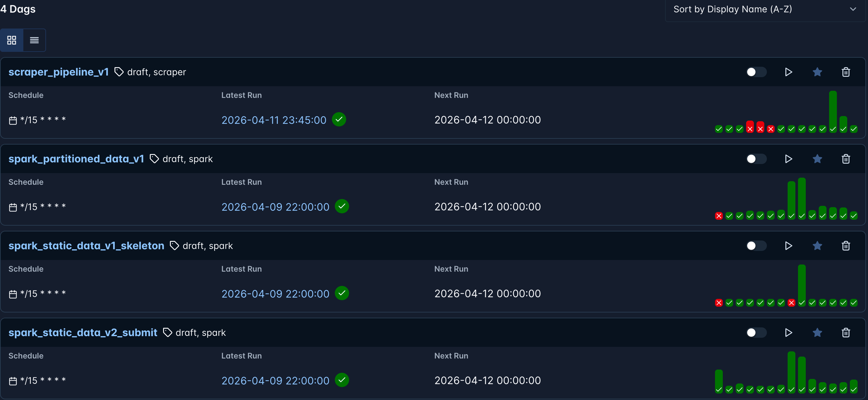Viewport: 868px width, 400px height.
Task: Toggle spark_static_data_v2_submit DAG on
Action: 756,333
